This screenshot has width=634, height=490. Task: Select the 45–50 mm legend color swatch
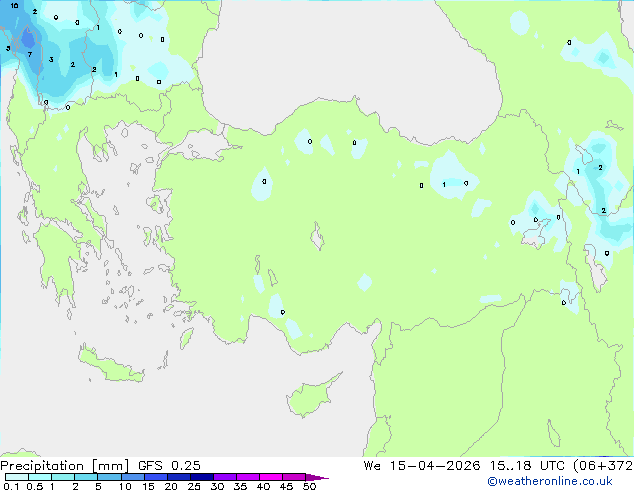click(294, 477)
